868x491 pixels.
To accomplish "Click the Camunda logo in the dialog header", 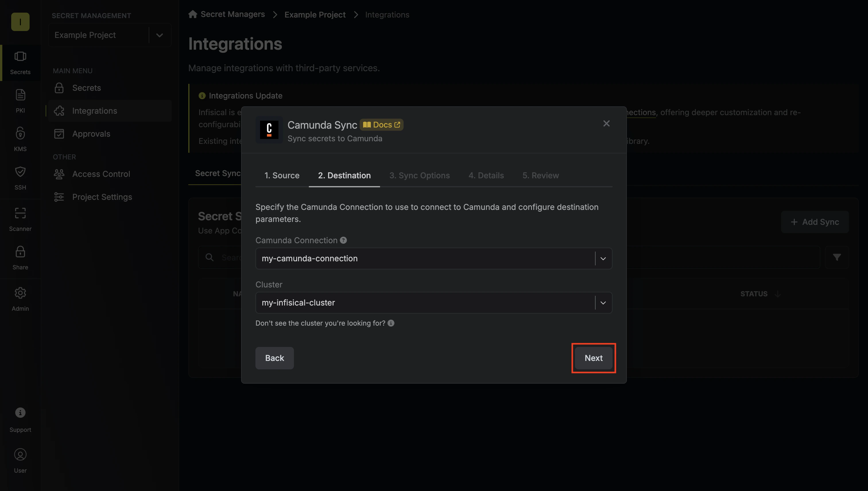I will coord(269,130).
